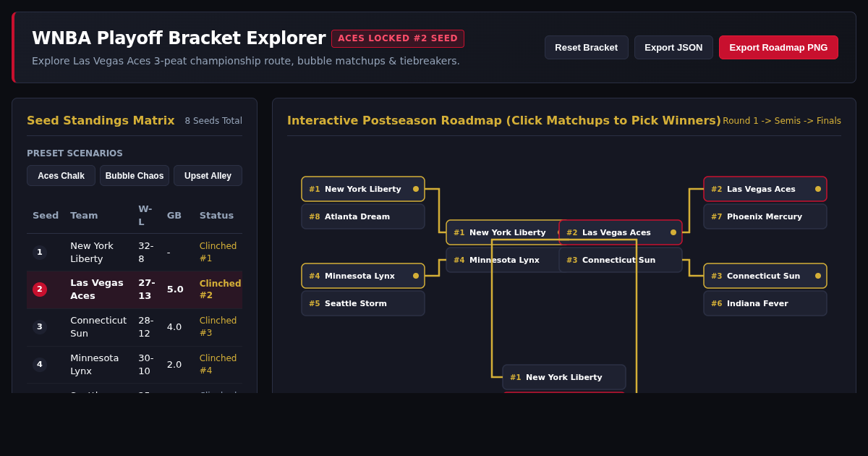Select the Bubble Chaos preset
Screen dimensions: 868x456
[135, 176]
